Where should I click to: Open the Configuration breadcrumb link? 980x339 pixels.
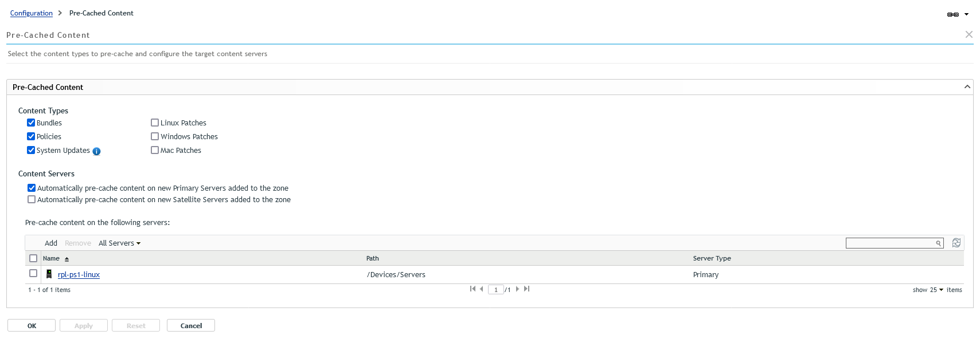pyautogui.click(x=32, y=13)
